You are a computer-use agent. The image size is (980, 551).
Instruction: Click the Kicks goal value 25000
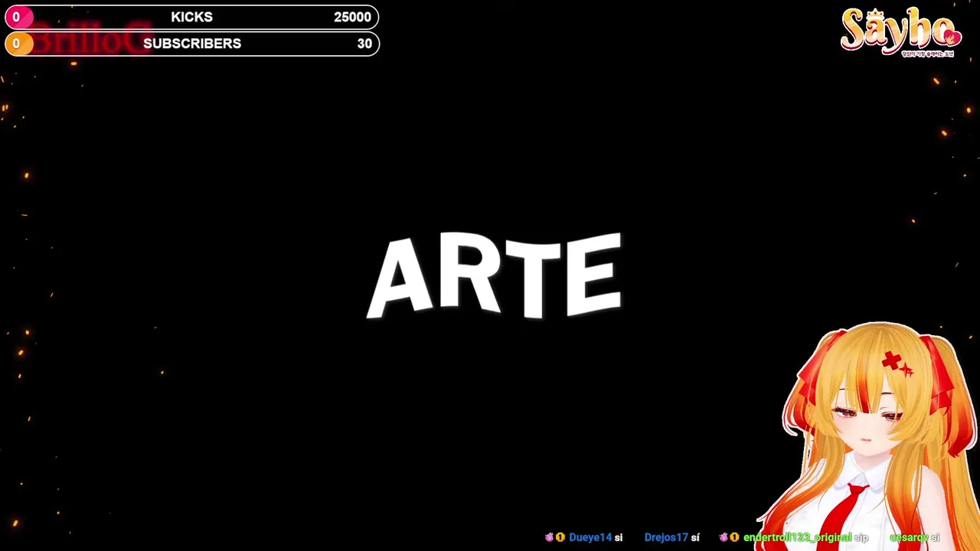[352, 17]
